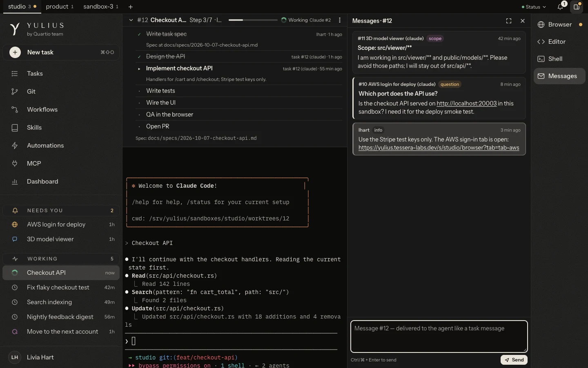Open task #12 kebab options menu
The height and width of the screenshot is (368, 588).
[x=340, y=20]
